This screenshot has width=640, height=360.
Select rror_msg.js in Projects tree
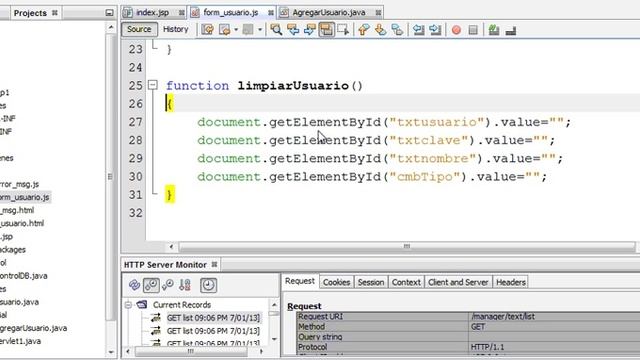click(x=20, y=184)
